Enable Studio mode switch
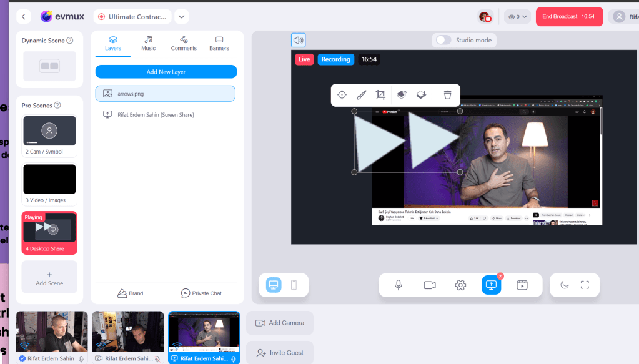Viewport: 639px width, 364px height. coord(443,40)
